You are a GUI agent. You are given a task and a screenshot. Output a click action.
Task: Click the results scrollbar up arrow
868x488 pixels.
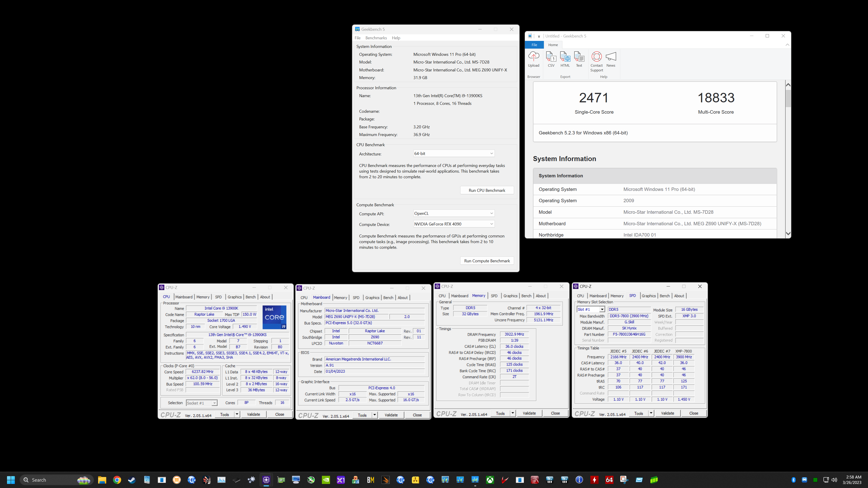(x=788, y=85)
